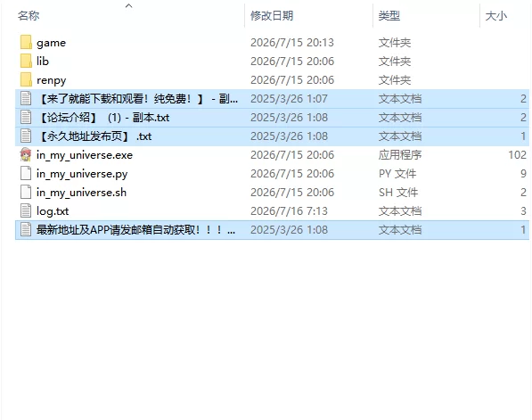Click the 【永久地址发布页】 text file icon
532x420 pixels.
(x=26, y=136)
